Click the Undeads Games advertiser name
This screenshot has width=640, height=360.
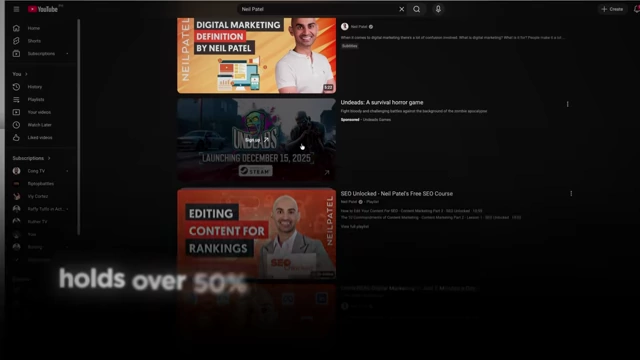pyautogui.click(x=377, y=120)
